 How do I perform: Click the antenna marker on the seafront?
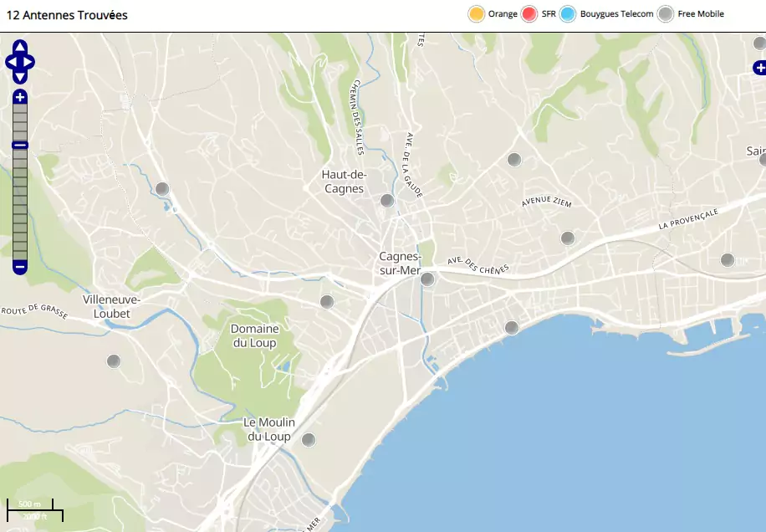(512, 327)
